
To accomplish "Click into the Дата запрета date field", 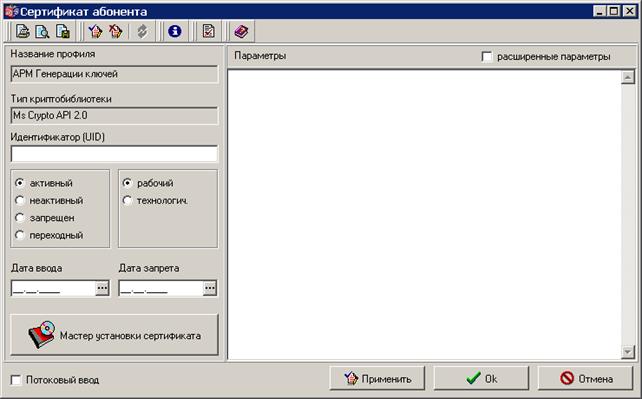I will point(161,288).
